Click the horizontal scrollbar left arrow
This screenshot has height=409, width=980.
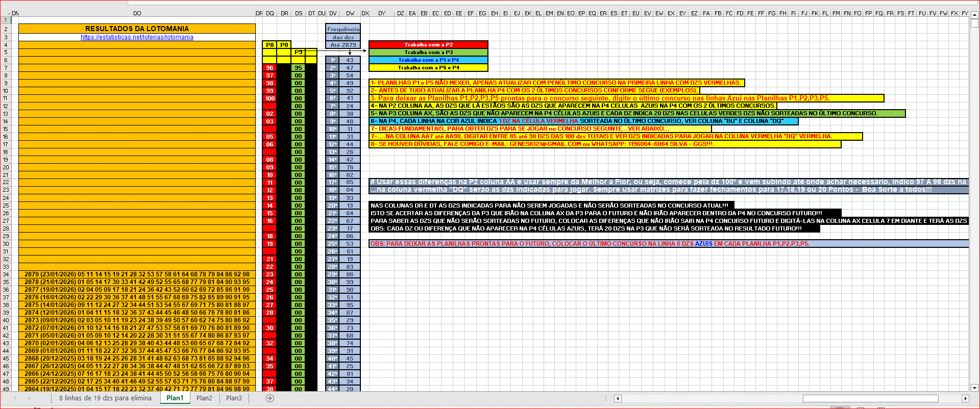(x=618, y=398)
